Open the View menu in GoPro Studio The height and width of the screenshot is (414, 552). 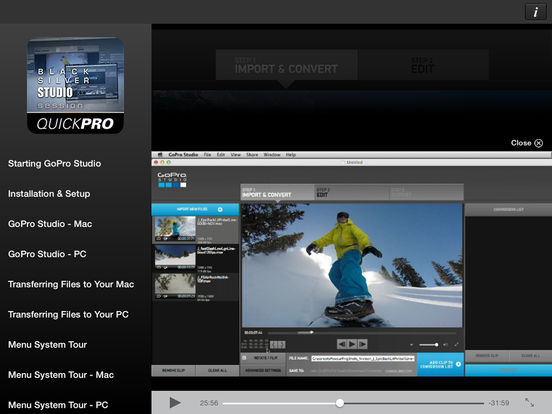click(x=236, y=155)
